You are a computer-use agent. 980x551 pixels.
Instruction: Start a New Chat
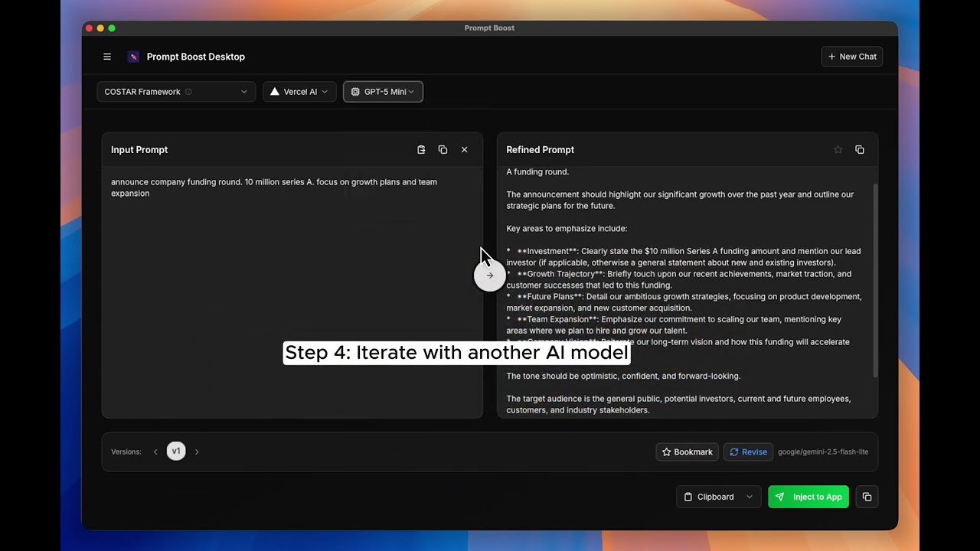851,56
